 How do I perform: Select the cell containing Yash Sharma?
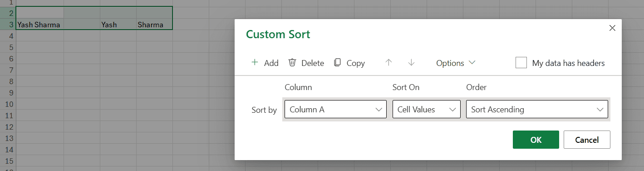tap(39, 25)
